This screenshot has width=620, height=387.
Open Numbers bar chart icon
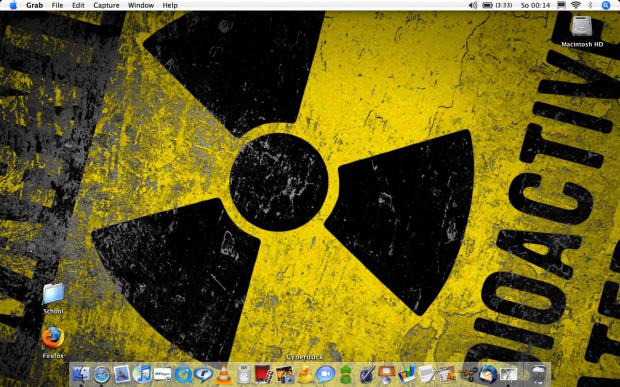(406, 374)
